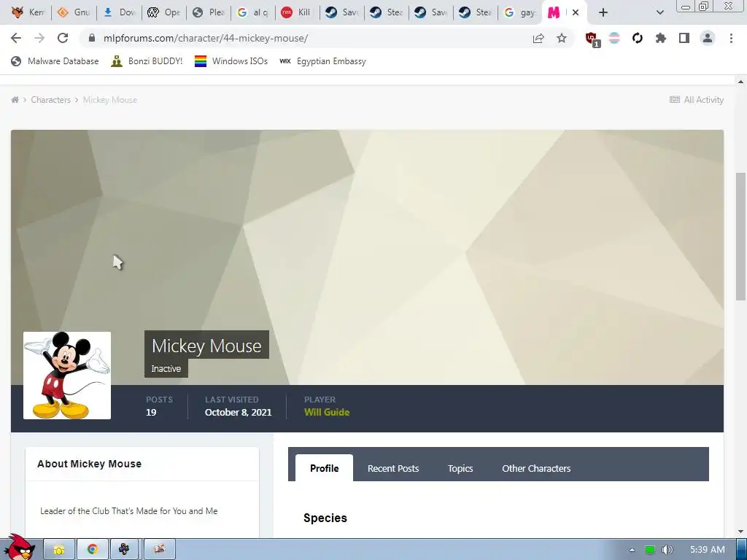Open a new browser tab
Image resolution: width=747 pixels, height=560 pixels.
click(x=603, y=12)
